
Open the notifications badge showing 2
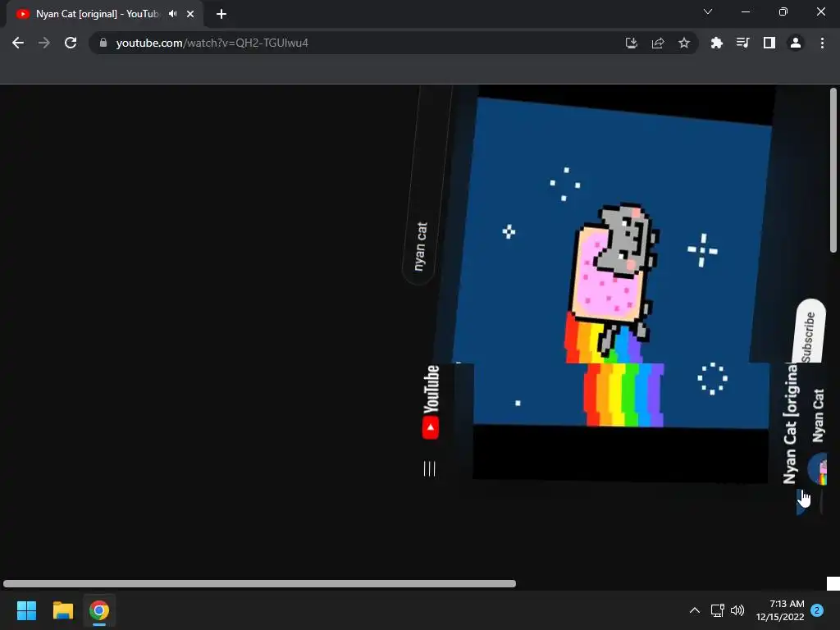(817, 610)
